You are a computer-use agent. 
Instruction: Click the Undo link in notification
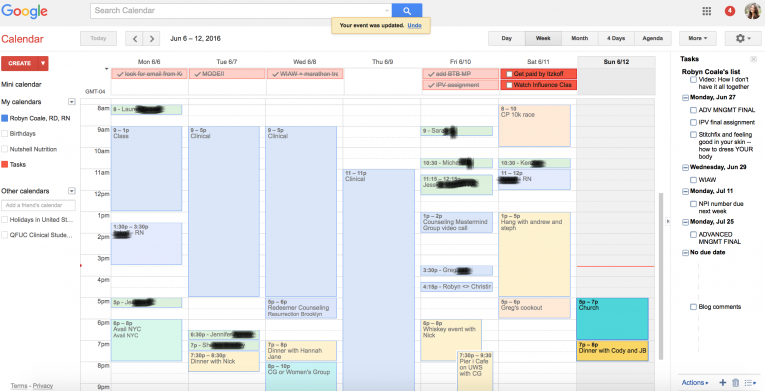point(414,25)
